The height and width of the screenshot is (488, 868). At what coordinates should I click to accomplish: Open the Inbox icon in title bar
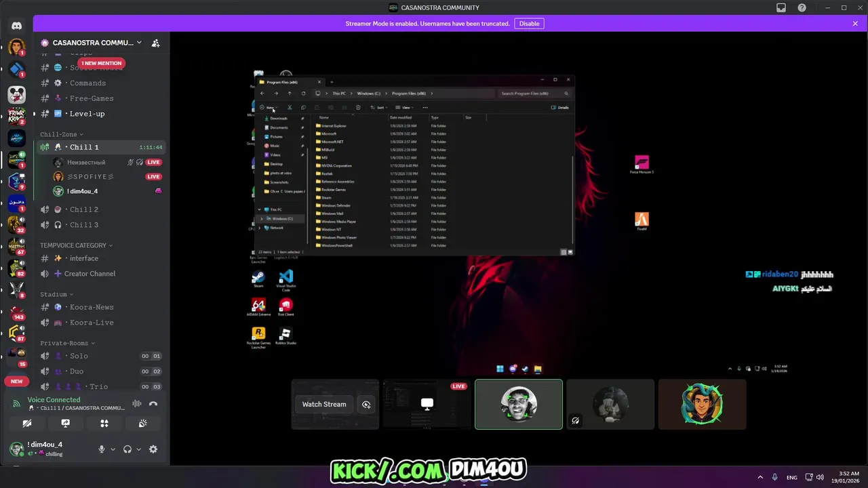point(781,7)
